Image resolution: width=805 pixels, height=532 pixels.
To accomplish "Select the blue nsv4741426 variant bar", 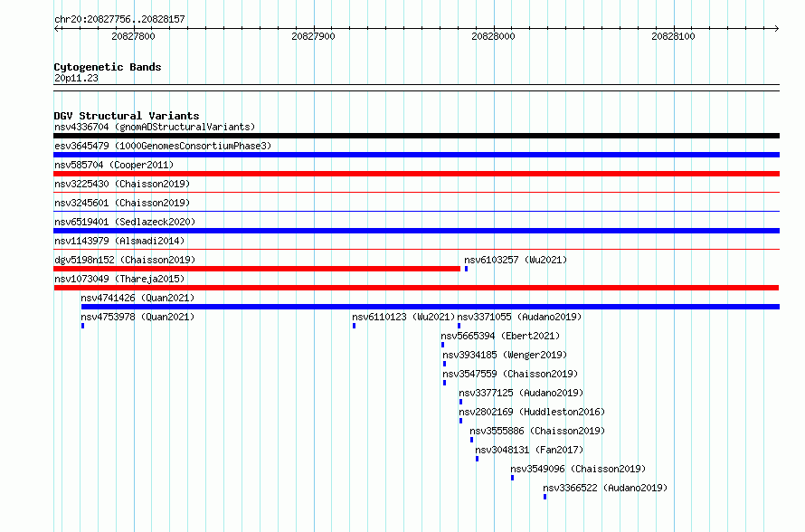I will coord(431,307).
